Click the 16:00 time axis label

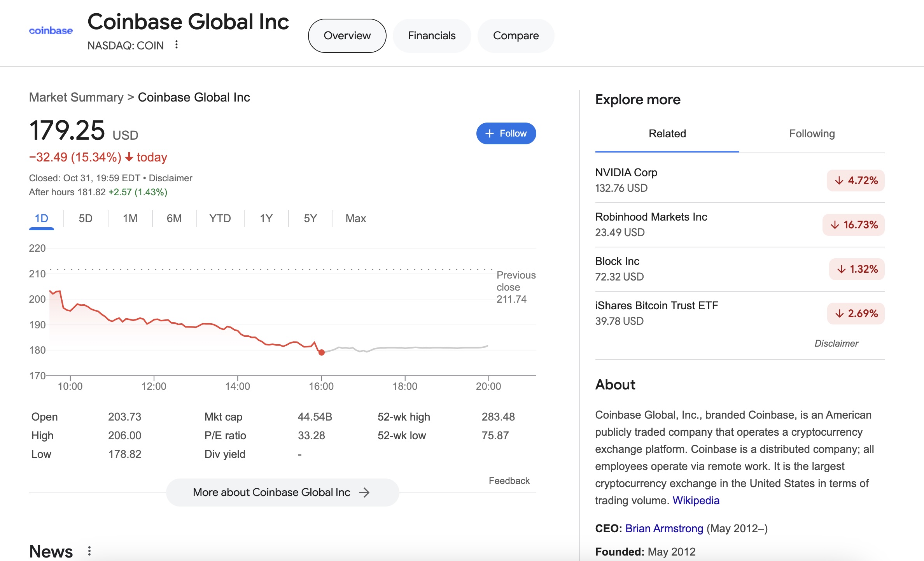tap(321, 386)
